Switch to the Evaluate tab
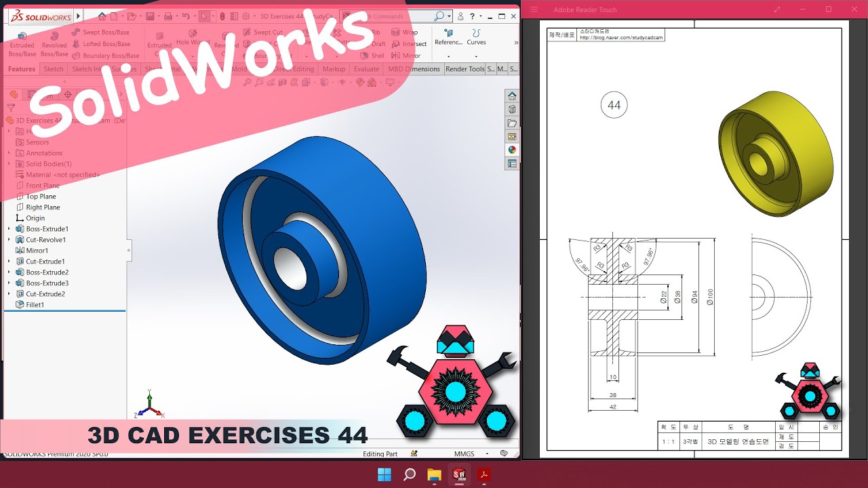This screenshot has width=868, height=488. click(x=366, y=69)
